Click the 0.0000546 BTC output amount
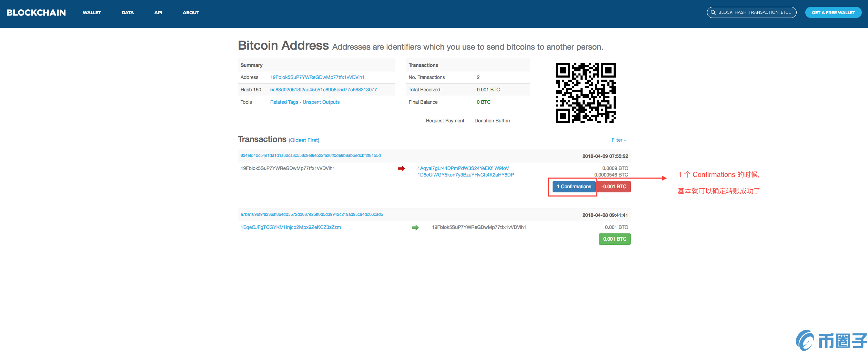 611,175
